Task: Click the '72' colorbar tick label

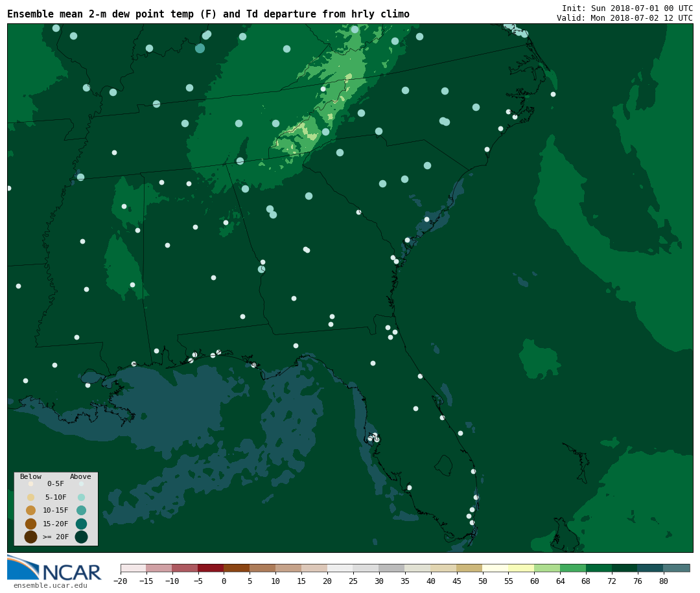Action: coord(612,581)
